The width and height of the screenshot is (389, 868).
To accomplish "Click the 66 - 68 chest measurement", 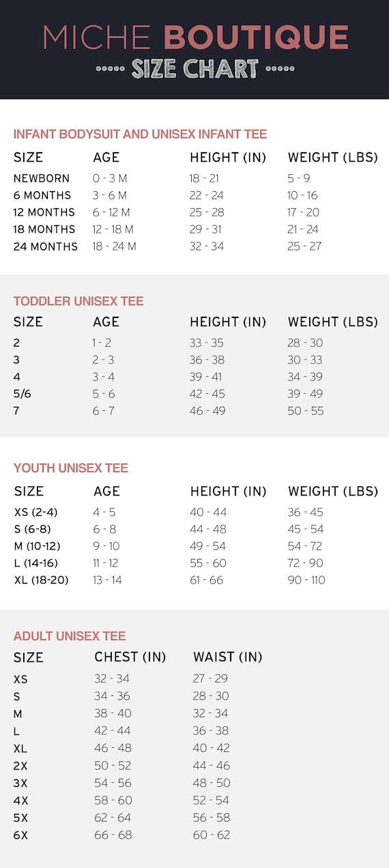I will point(112,835).
